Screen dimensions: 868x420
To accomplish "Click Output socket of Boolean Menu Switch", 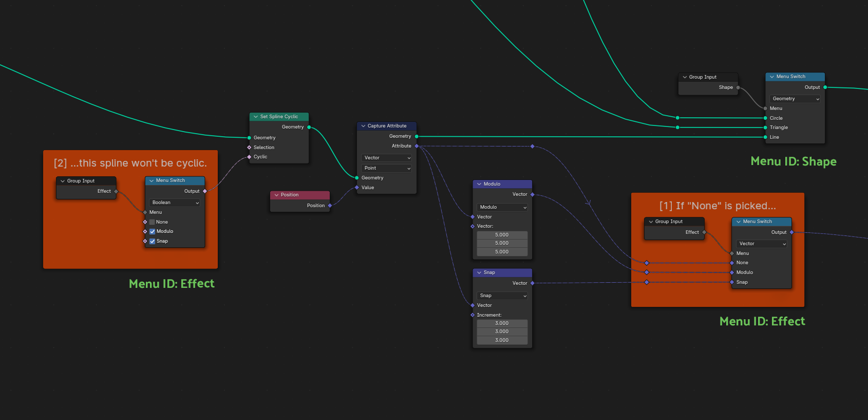I will coord(205,191).
